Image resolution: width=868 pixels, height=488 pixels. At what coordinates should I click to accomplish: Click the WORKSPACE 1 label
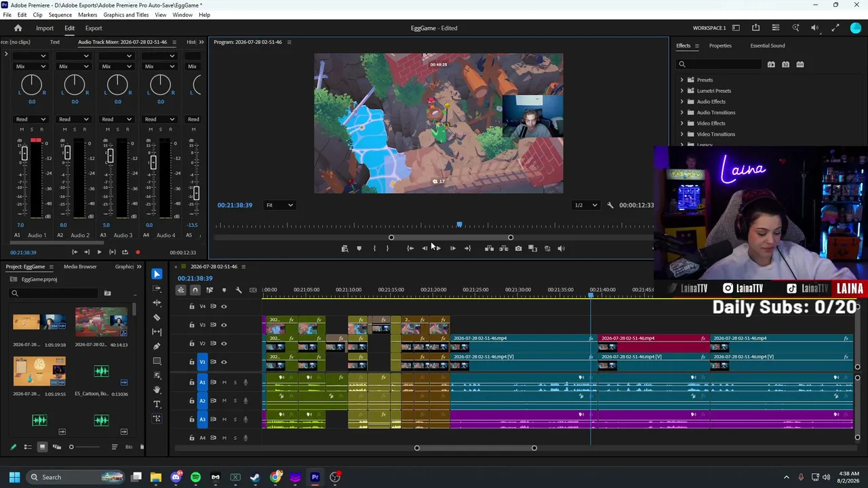(709, 28)
